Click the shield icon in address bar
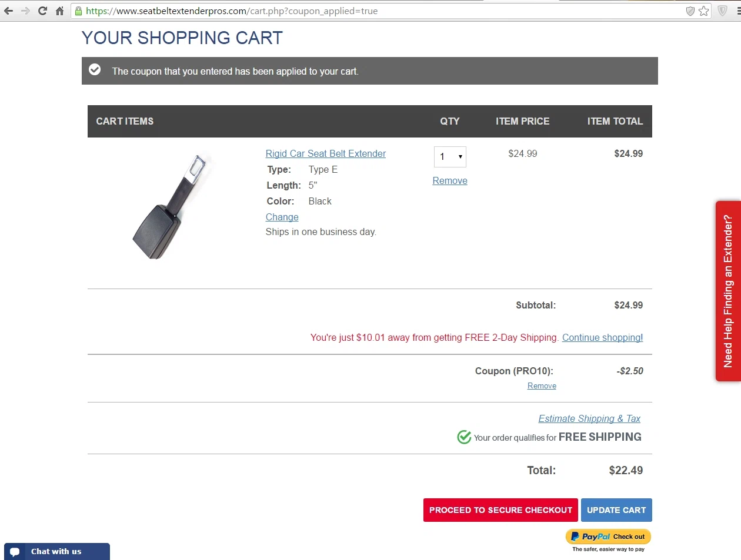Image resolution: width=741 pixels, height=560 pixels. [690, 11]
